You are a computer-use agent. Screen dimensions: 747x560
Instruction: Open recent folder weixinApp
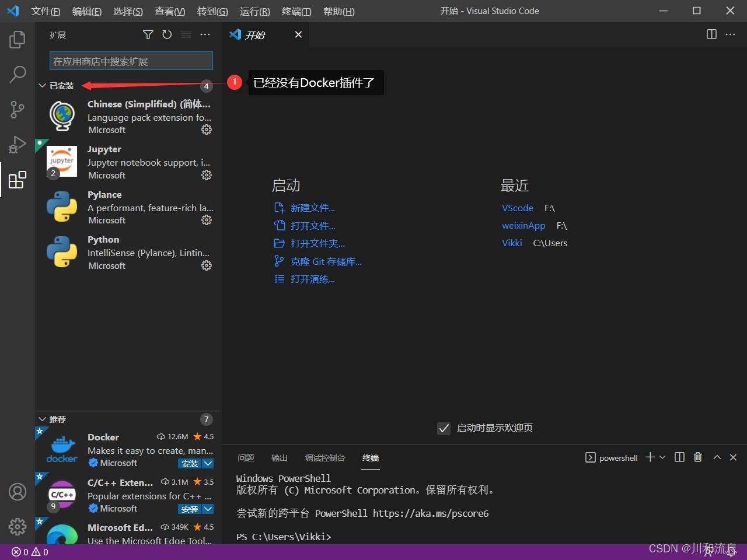pyautogui.click(x=523, y=225)
